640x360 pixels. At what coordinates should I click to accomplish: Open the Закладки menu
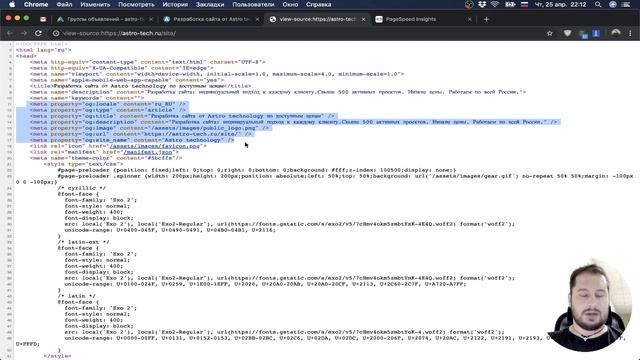210,4
